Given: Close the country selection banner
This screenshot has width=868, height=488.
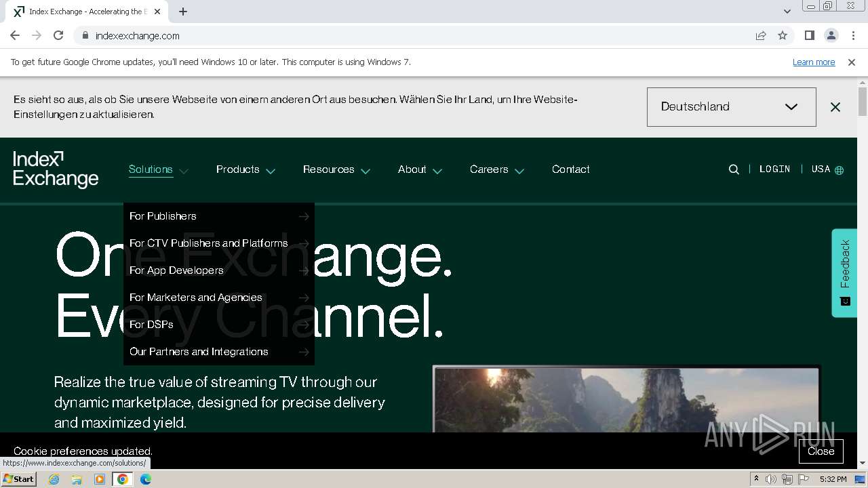Looking at the screenshot, I should 835,107.
